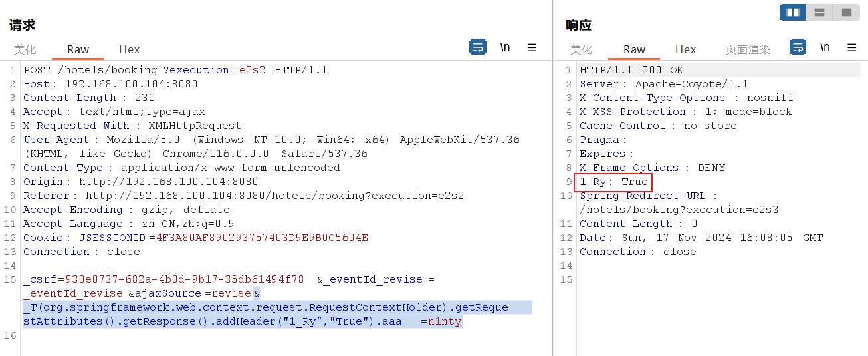
Task: Open response panel hamburger menu
Action: [851, 47]
